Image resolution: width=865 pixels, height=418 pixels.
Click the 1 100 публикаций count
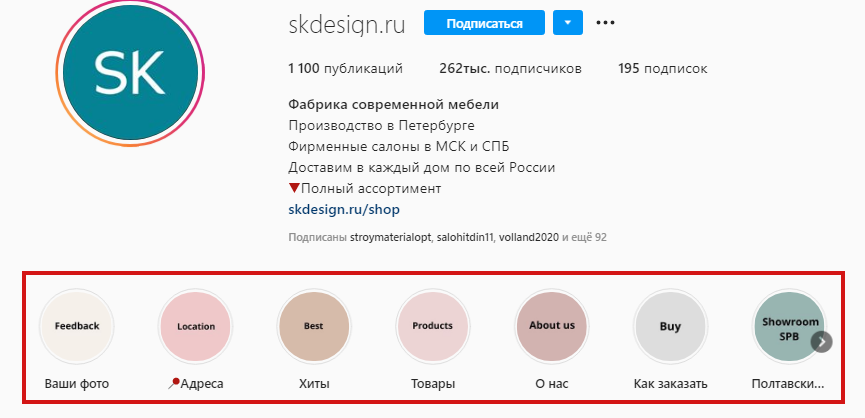point(344,69)
